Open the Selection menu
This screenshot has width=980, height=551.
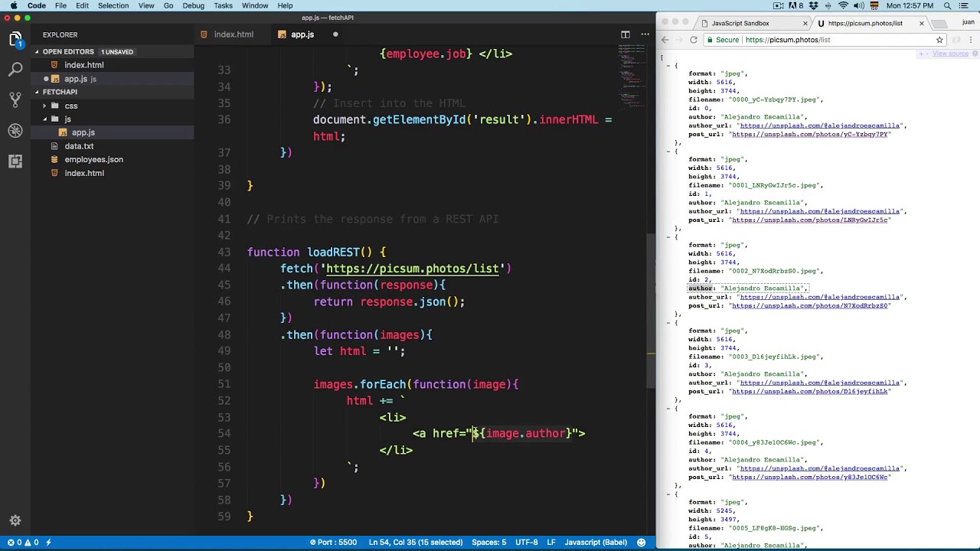(113, 5)
